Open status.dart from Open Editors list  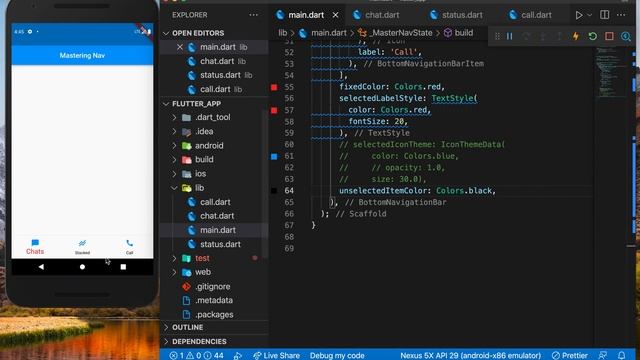pyautogui.click(x=220, y=76)
